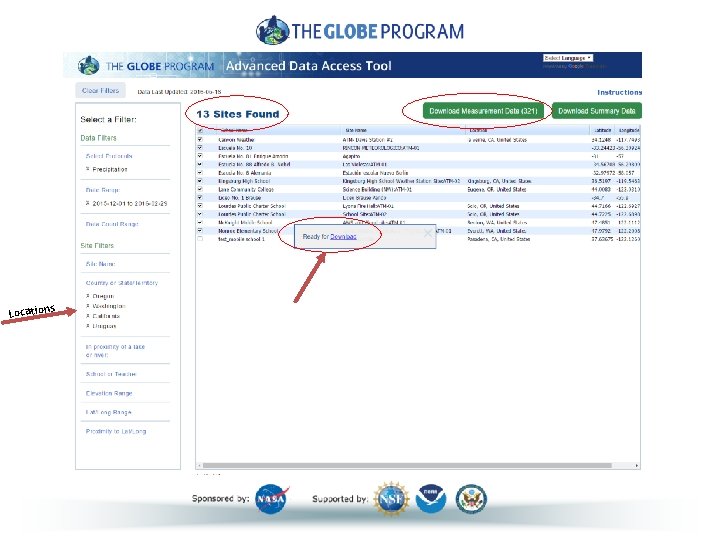Uncheck the Monroe Elementary School row checkbox
Image resolution: width=720 pixels, height=540 pixels.
pyautogui.click(x=200, y=231)
